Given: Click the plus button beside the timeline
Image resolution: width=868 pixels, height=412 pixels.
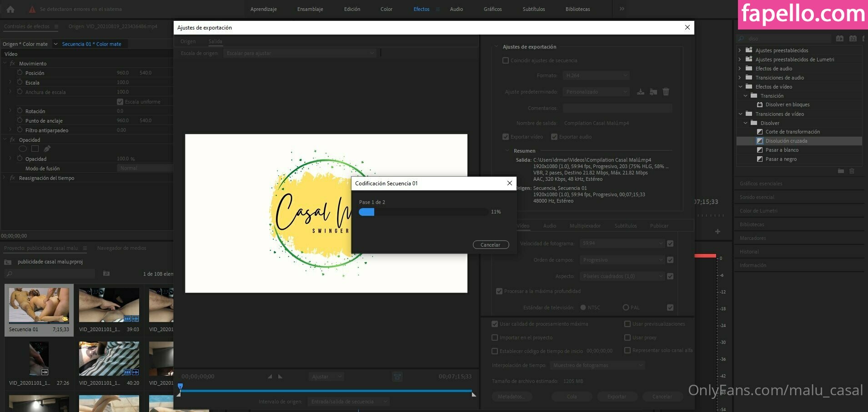Looking at the screenshot, I should pyautogui.click(x=717, y=232).
